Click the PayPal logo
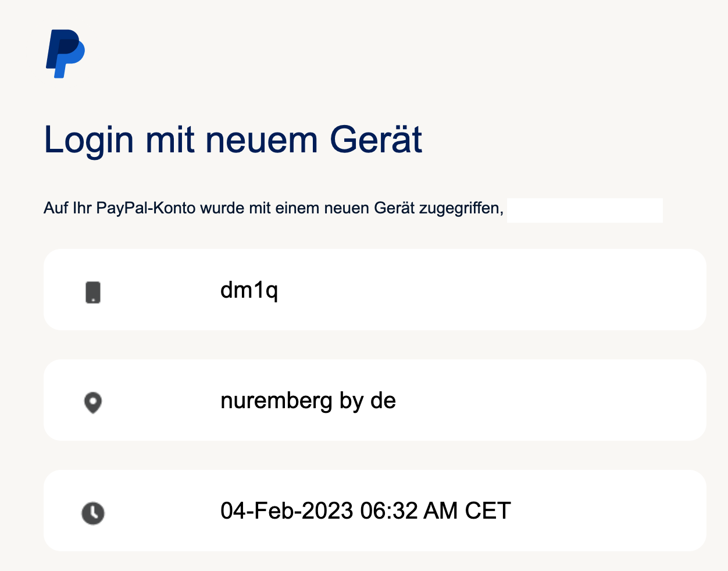 [x=66, y=53]
